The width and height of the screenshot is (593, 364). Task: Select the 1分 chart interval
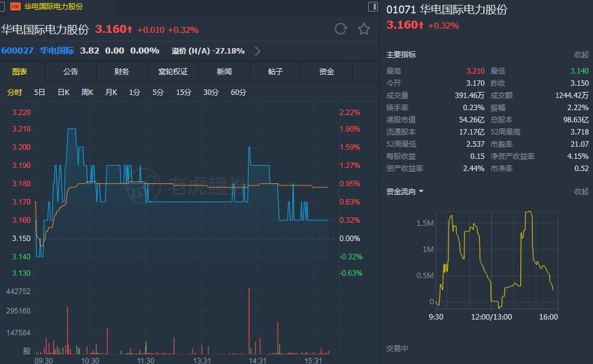click(134, 93)
